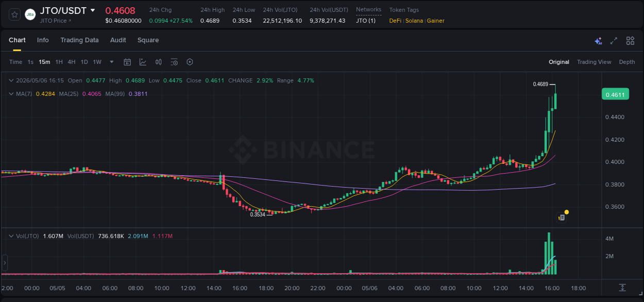Open the Gainer token tag

(435, 21)
